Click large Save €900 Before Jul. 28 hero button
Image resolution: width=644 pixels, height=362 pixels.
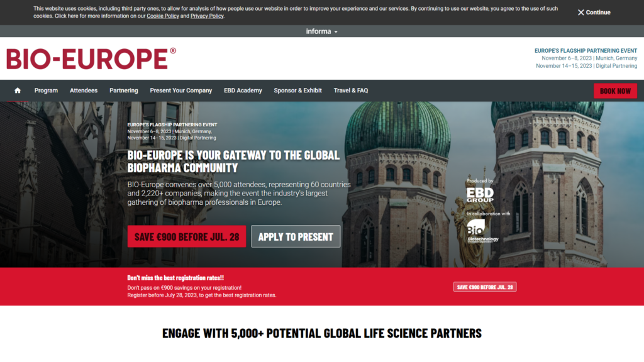pos(186,236)
